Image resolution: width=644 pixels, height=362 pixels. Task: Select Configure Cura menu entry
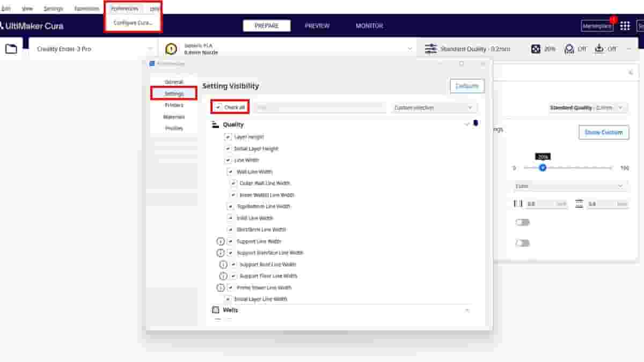[x=133, y=23]
